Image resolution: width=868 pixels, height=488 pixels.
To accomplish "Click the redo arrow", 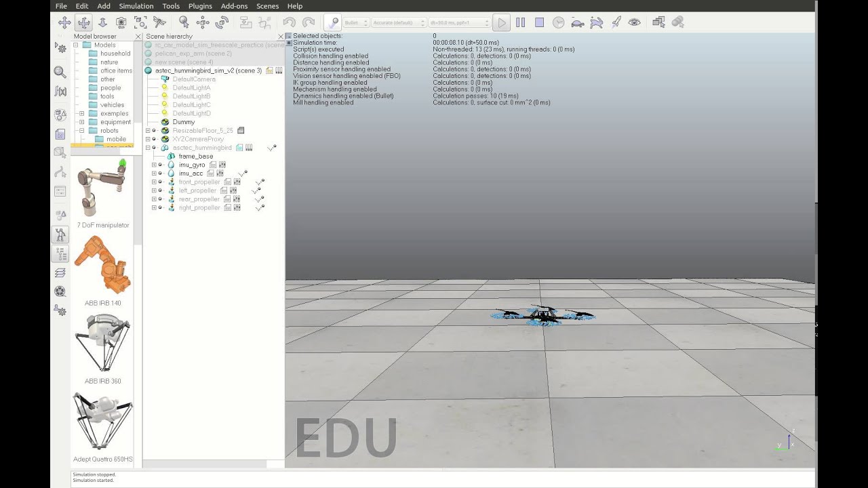I will click(x=309, y=22).
